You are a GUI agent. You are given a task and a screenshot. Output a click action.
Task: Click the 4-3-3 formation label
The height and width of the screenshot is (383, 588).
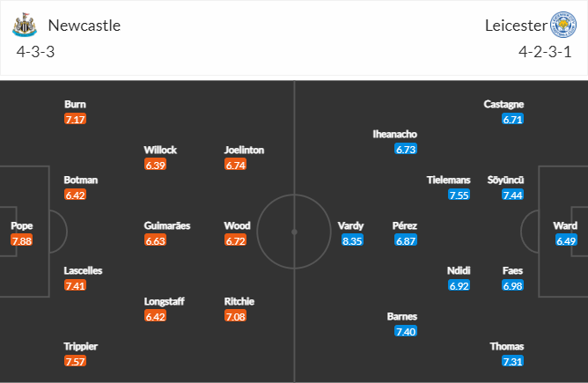click(x=35, y=51)
